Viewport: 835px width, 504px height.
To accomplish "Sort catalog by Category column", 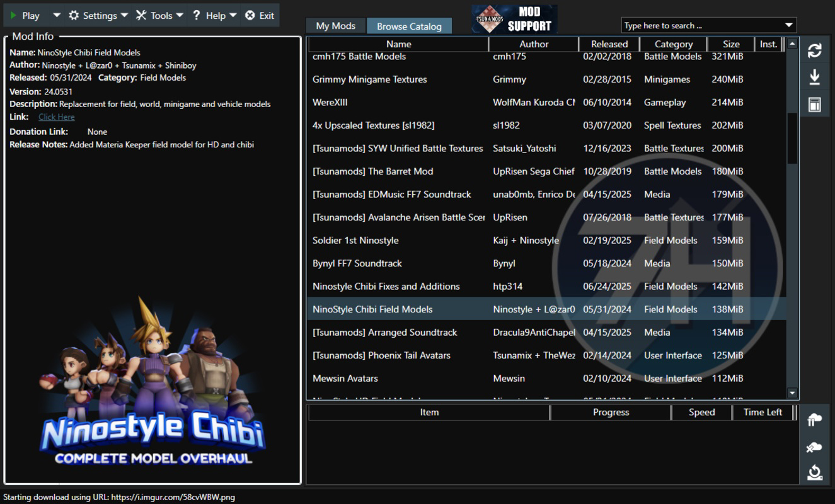I will point(674,44).
